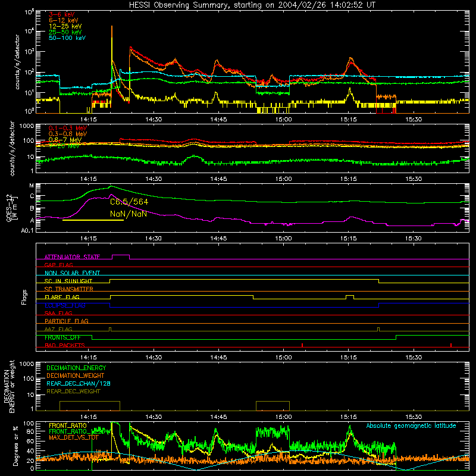Viewport: 476px width, 476px height.
Task: Select the 'SAA_FLAG' flag label
Action: pyautogui.click(x=58, y=313)
